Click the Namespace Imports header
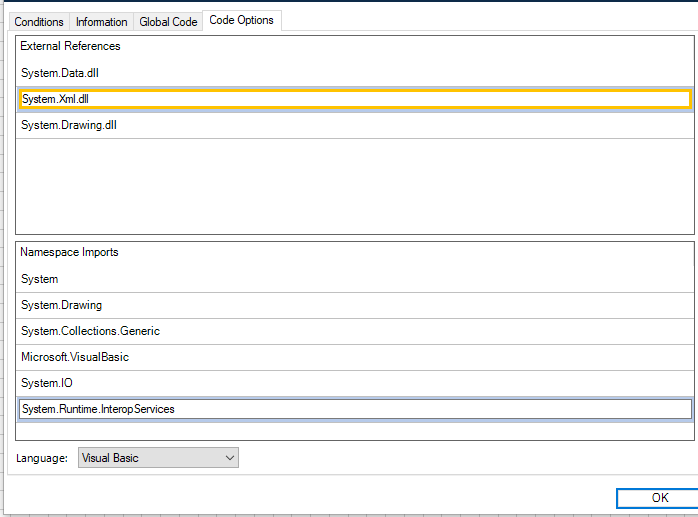698x517 pixels. click(69, 252)
